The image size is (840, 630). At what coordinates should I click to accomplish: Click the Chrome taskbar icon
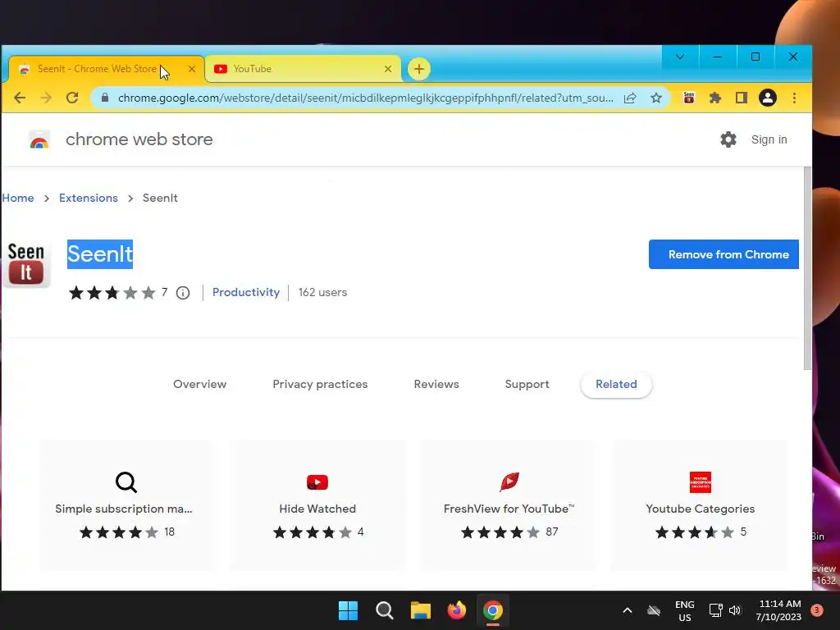pyautogui.click(x=493, y=610)
